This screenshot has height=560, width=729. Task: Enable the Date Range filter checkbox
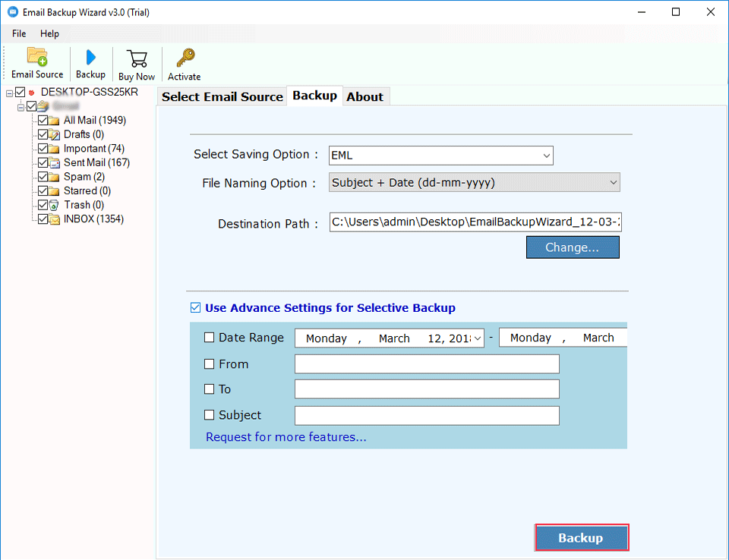click(x=210, y=338)
